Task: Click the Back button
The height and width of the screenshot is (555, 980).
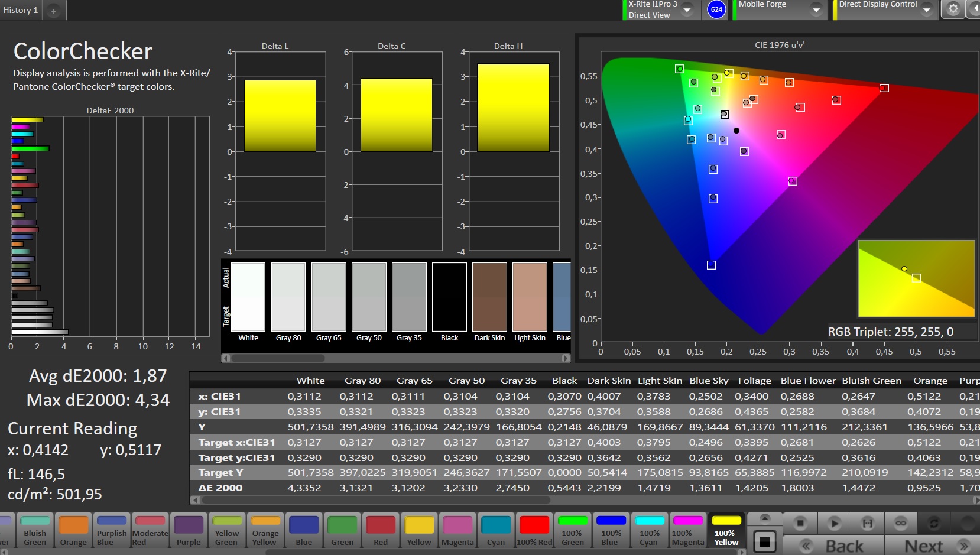Action: tap(833, 546)
